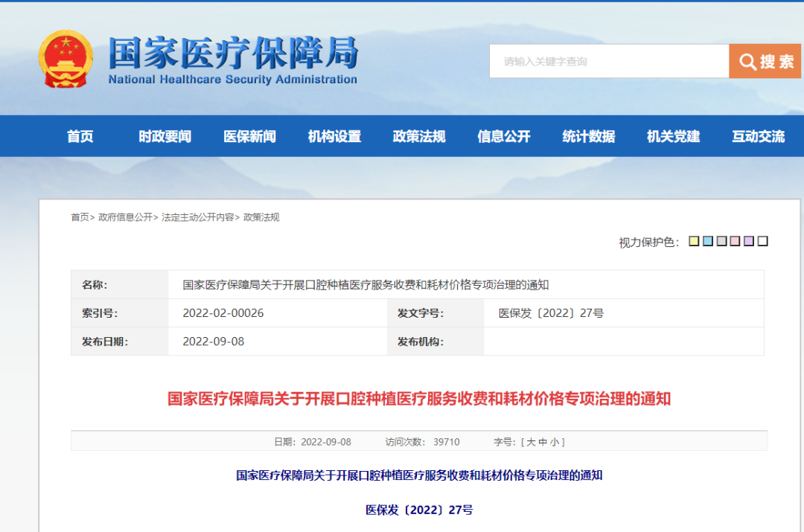Go to the 时政要闻 section
The image size is (804, 532).
[x=165, y=136]
